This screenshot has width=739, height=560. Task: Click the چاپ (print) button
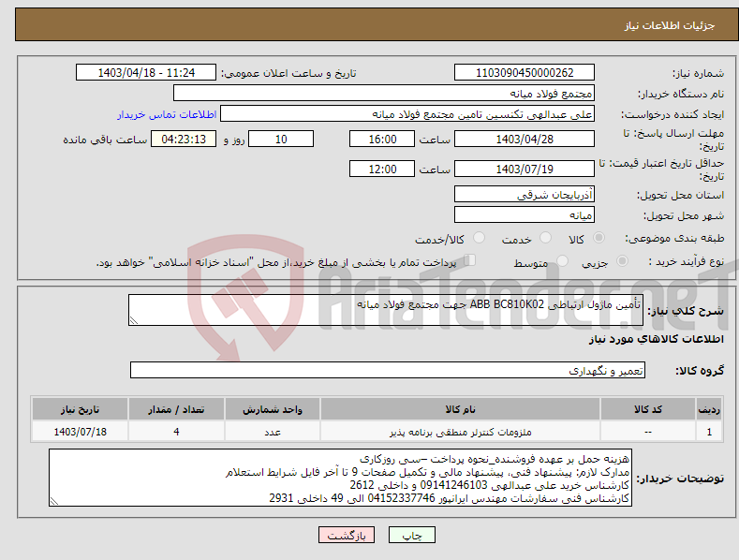411,535
